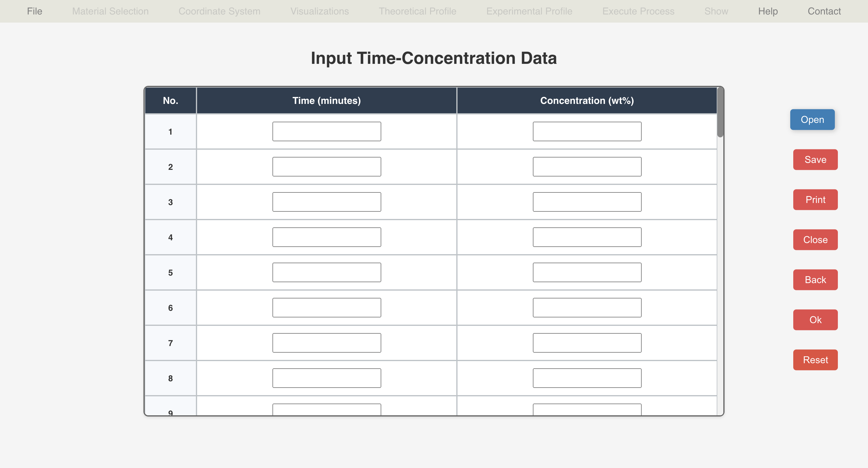Focus the Time field in row 3
Screen dimensions: 868x468
pyautogui.click(x=326, y=202)
